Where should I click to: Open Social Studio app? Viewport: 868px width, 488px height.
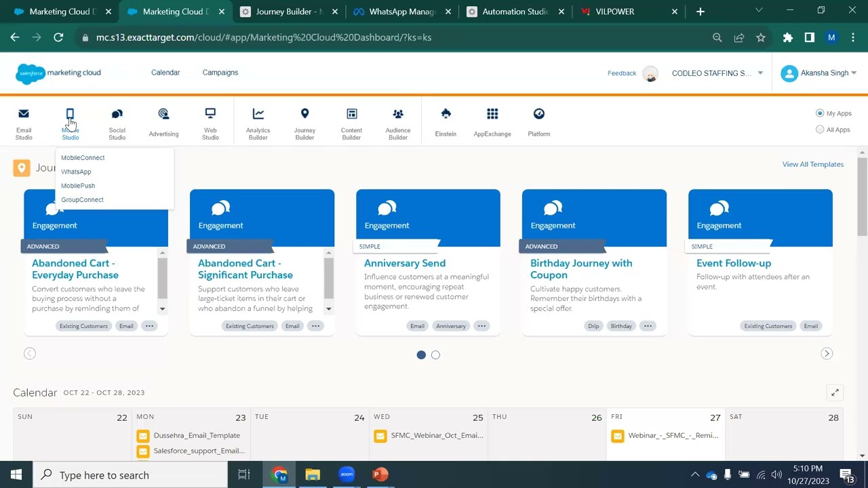[x=117, y=123]
